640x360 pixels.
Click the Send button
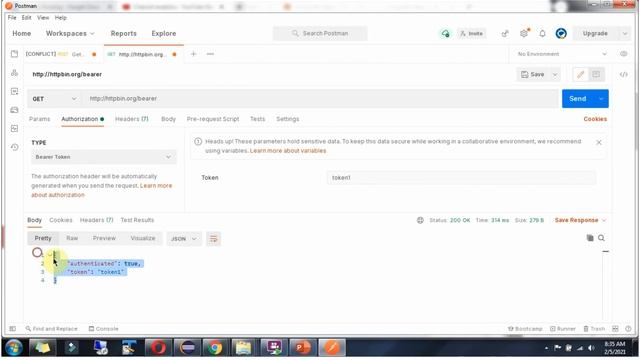(578, 99)
